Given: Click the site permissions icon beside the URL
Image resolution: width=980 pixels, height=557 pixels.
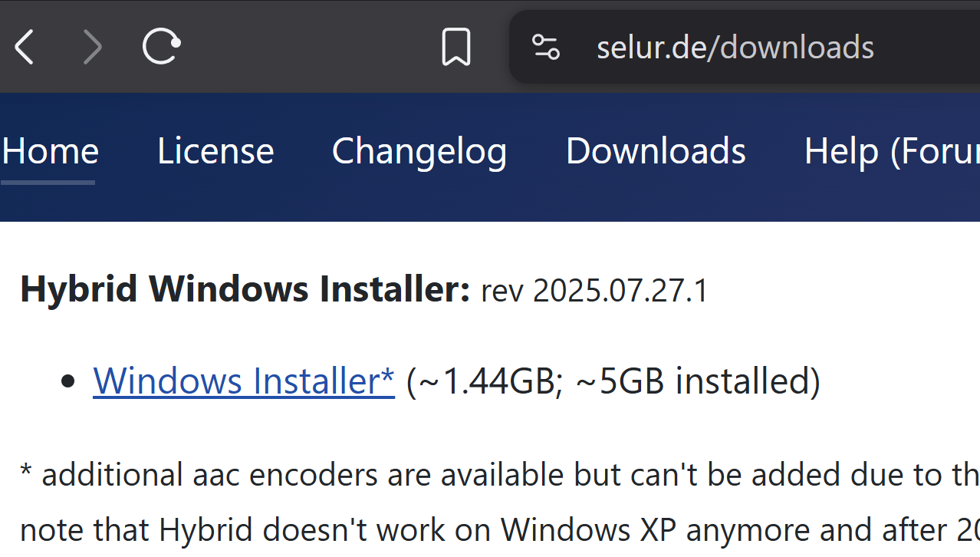Looking at the screenshot, I should [545, 46].
